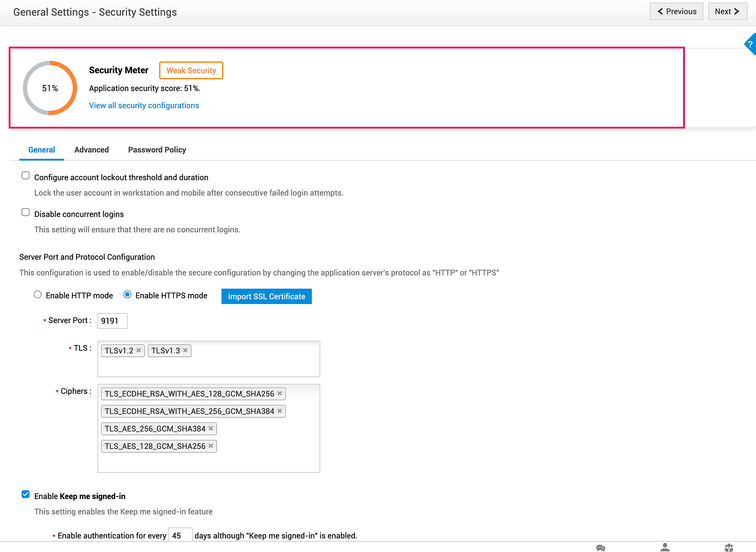Remove TLS_ECDHE_RSA_WITH_AES_128_GCM_SHA256 cipher
Image resolution: width=756 pixels, height=552 pixels.
[280, 393]
